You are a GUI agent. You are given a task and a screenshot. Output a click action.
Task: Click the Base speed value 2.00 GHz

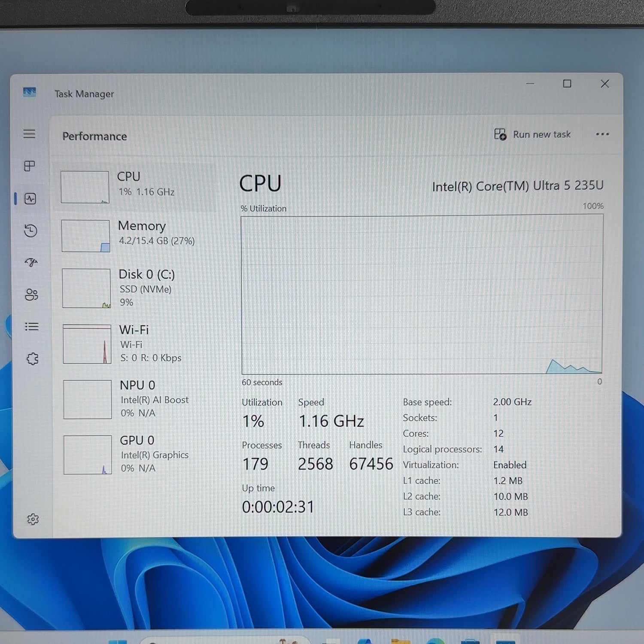point(512,402)
